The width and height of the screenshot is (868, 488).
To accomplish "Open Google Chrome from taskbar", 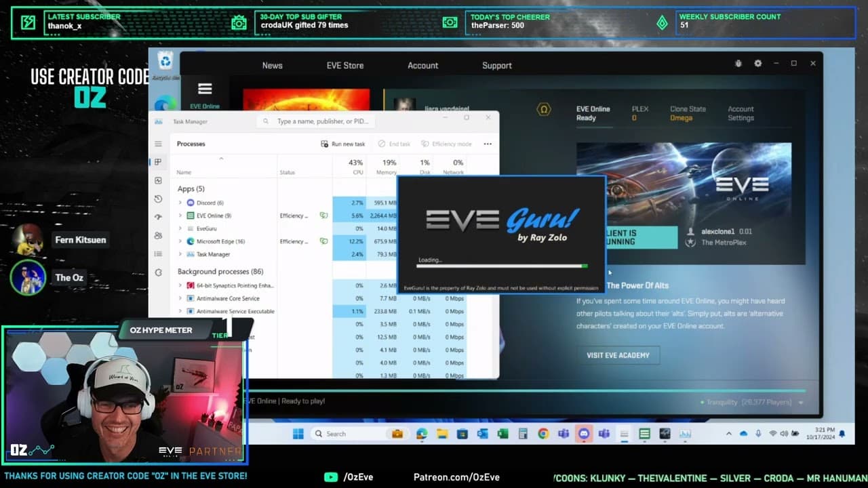I will coord(543,434).
